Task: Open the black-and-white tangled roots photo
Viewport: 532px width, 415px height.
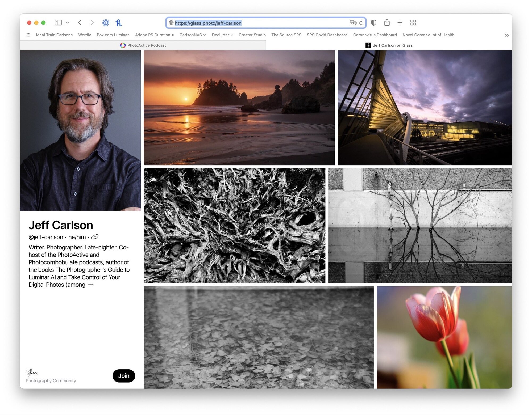Action: pos(234,226)
